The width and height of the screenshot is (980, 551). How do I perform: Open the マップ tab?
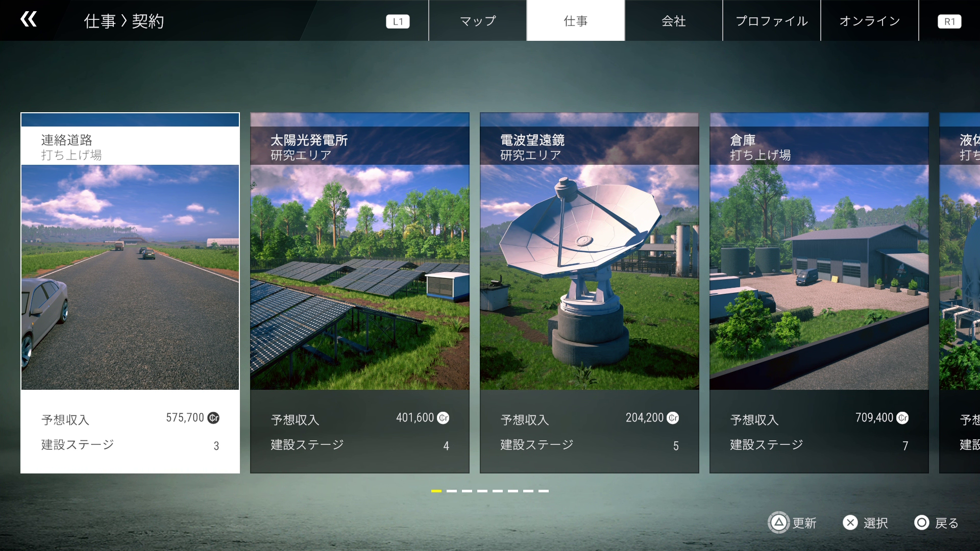click(477, 21)
